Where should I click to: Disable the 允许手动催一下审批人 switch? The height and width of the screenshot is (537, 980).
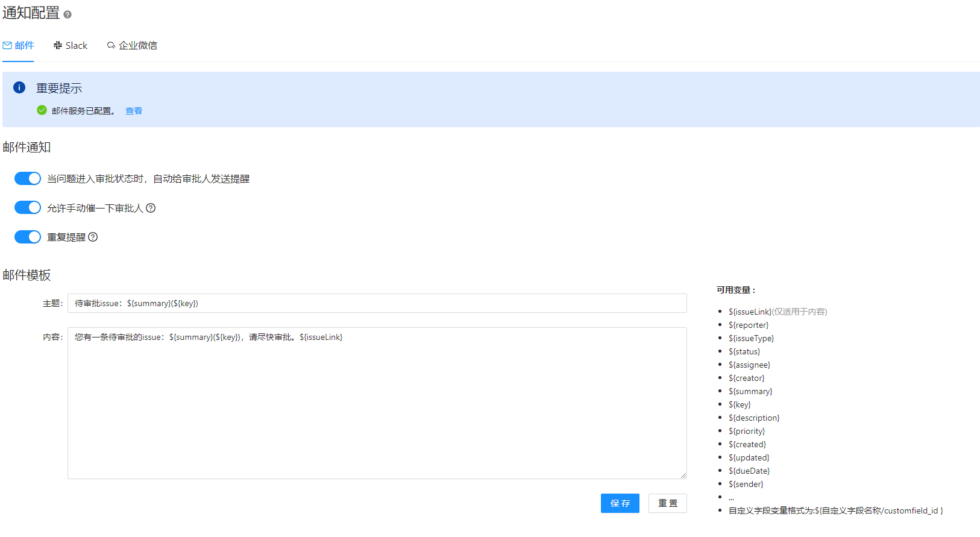[28, 207]
